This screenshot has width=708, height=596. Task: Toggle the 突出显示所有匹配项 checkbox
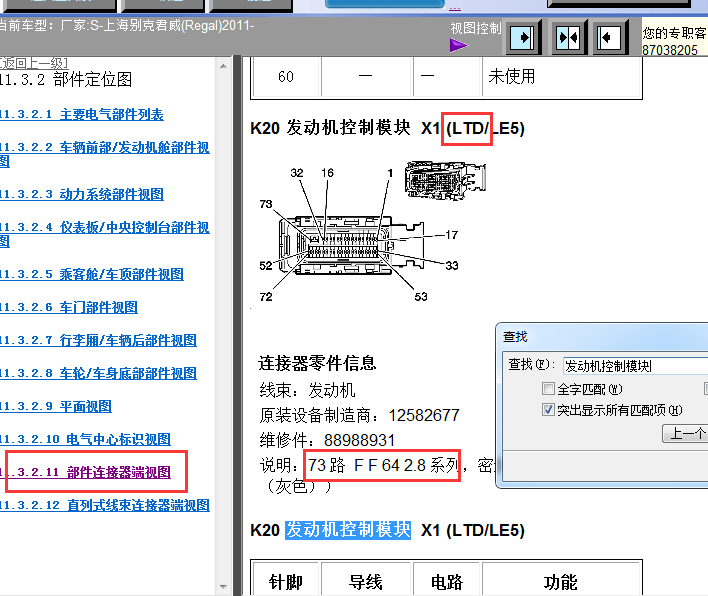548,410
